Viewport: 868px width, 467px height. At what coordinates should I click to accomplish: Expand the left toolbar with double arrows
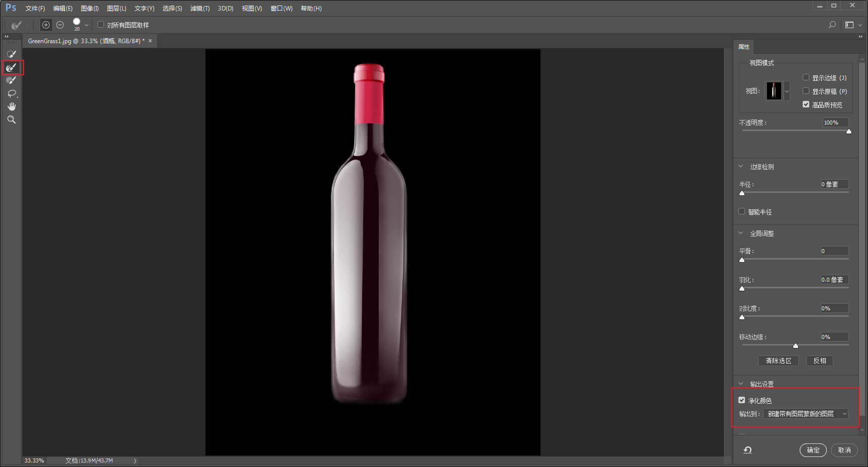point(7,37)
